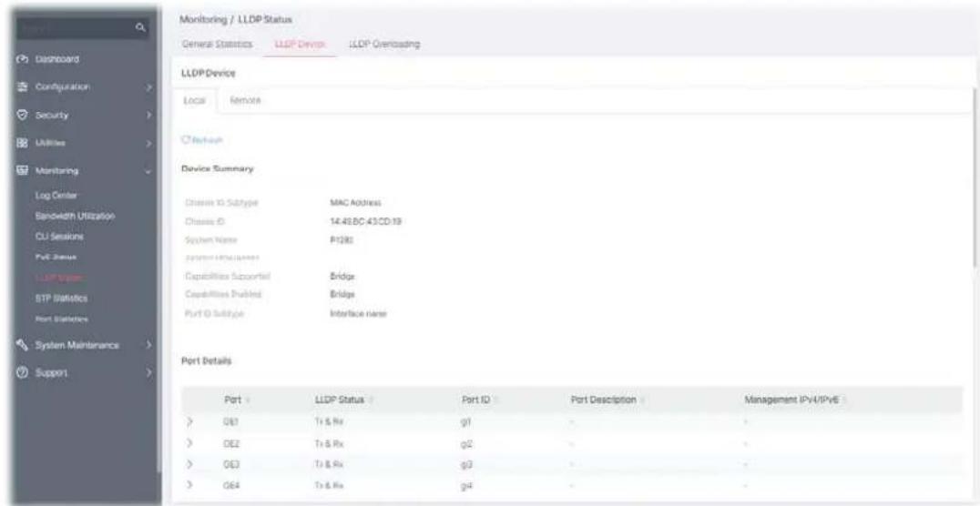Click the search magnifier icon in sidebar
Image resolution: width=980 pixels, height=506 pixels.
coord(141,28)
